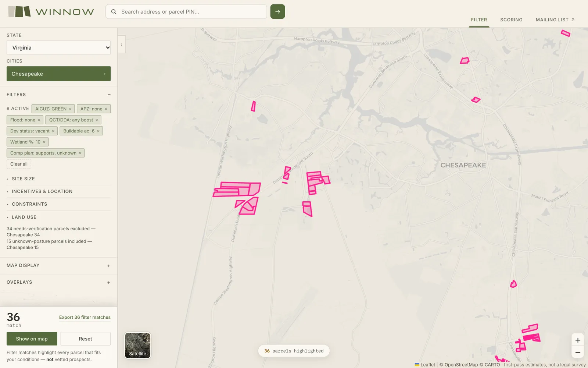
Task: Remove the AICUZ: GREEN filter chip
Action: (70, 109)
